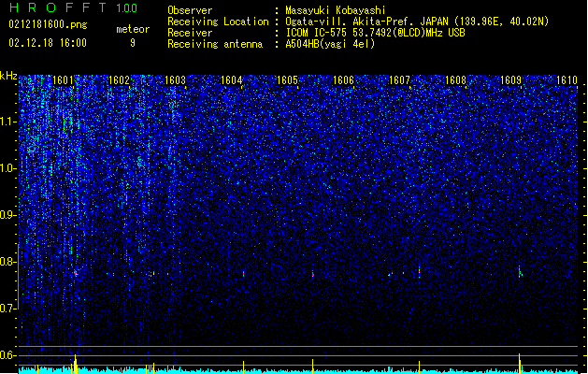Click the 1603 time marker
This screenshot has height=374, width=588.
click(175, 80)
